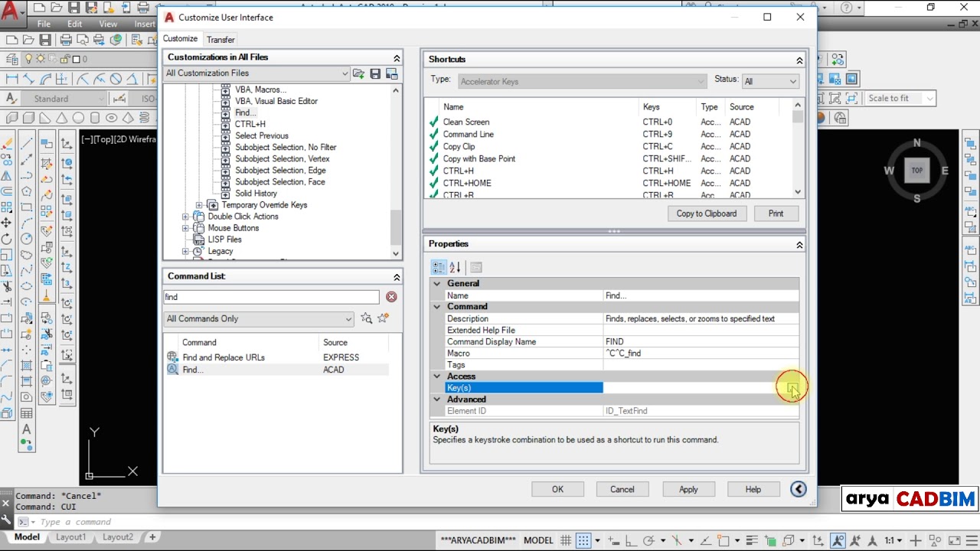Collapse the Shortcuts panel
Screen dimensions: 980x551
pyautogui.click(x=799, y=60)
